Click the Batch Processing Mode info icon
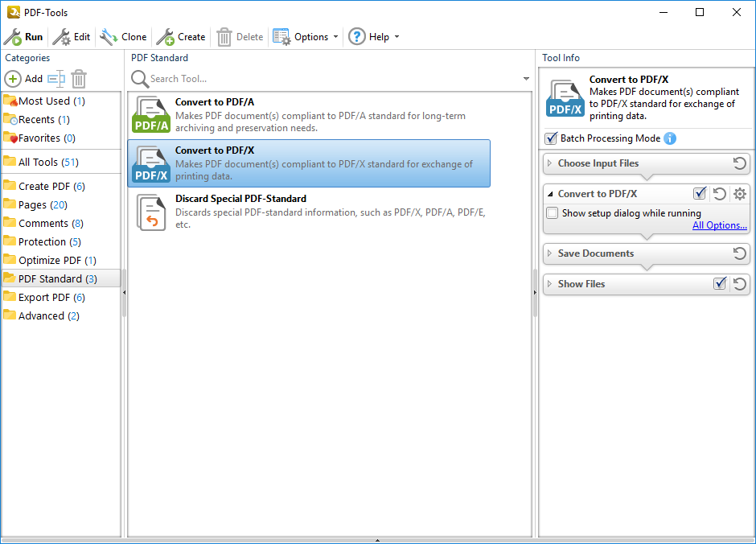The width and height of the screenshot is (756, 544). [x=670, y=138]
